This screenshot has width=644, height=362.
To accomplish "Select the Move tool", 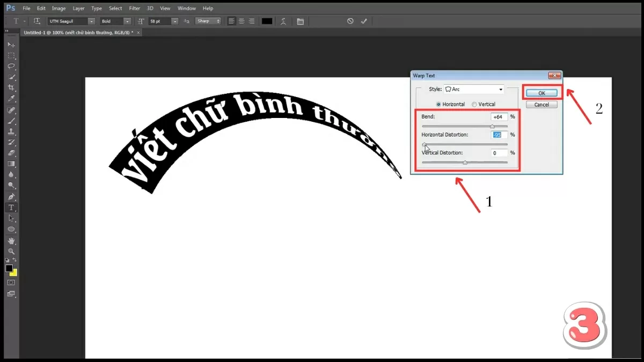I will coord(11,45).
